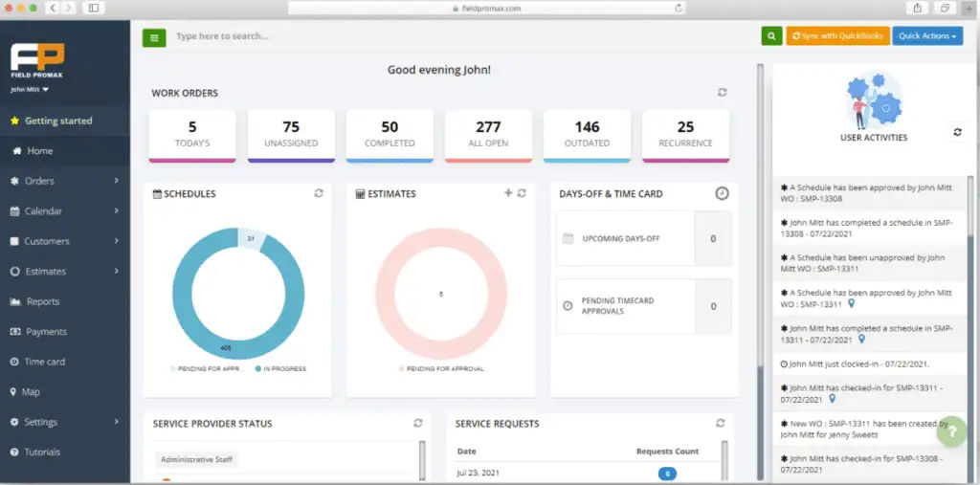This screenshot has height=485, width=980.
Task: Click the Time card clock icon
Action: tap(14, 362)
